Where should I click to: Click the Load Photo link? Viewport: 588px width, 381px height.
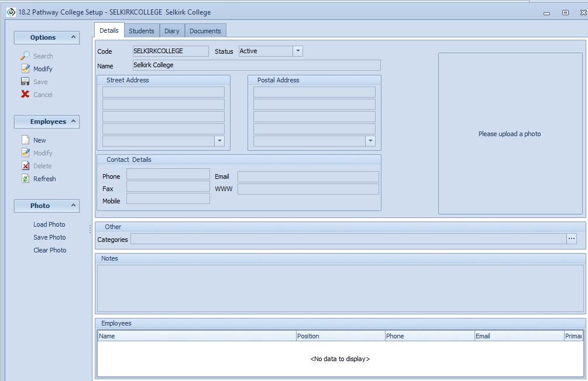click(x=49, y=224)
